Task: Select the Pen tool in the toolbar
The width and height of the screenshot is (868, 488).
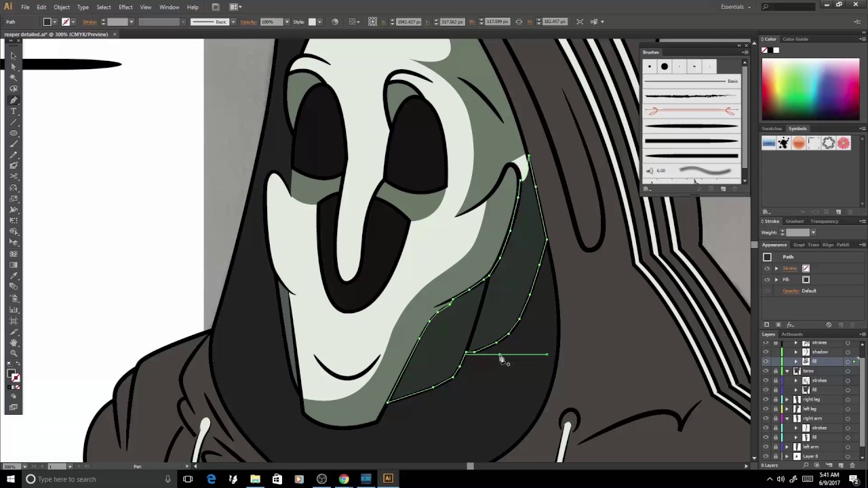Action: (14, 100)
